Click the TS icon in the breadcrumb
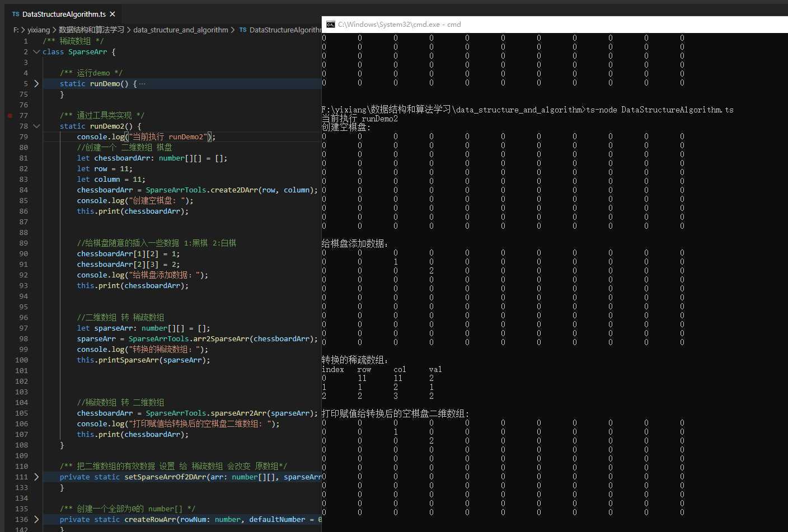 [x=243, y=30]
